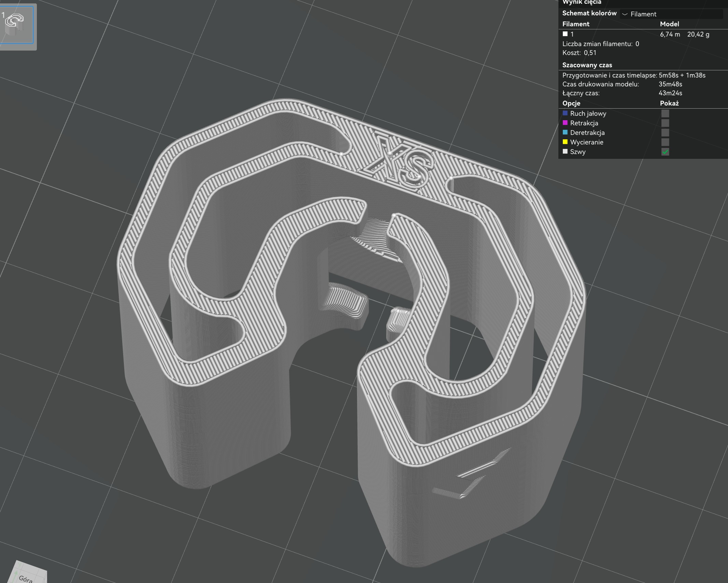This screenshot has width=728, height=583.
Task: Click the Łączny czas label
Action: point(581,93)
